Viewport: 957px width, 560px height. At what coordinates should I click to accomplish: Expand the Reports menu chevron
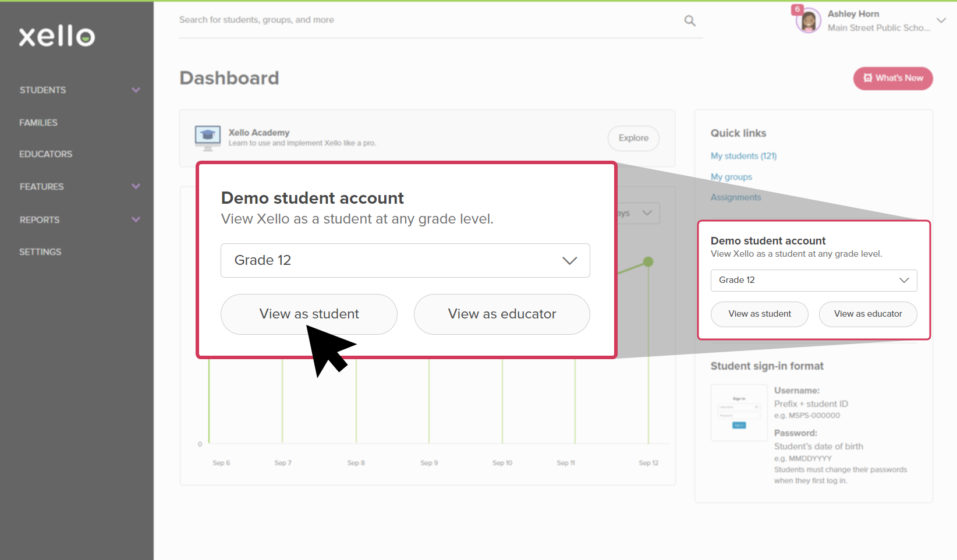click(x=136, y=220)
